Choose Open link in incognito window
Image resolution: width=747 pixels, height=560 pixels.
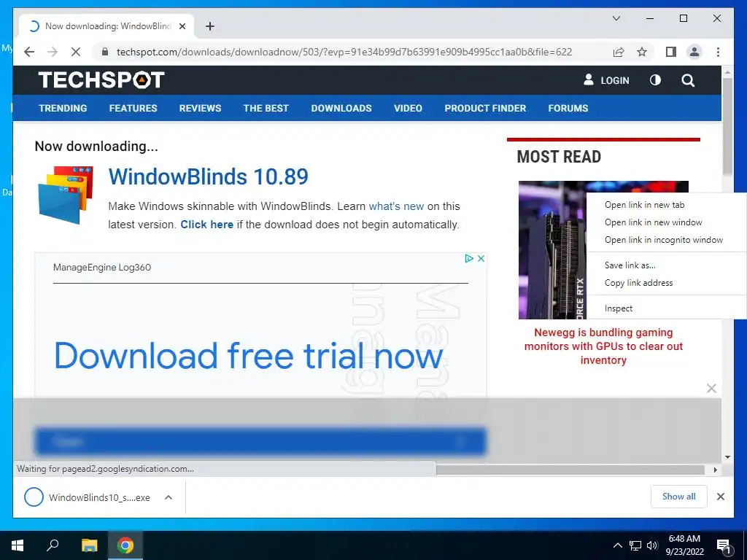[x=666, y=240]
